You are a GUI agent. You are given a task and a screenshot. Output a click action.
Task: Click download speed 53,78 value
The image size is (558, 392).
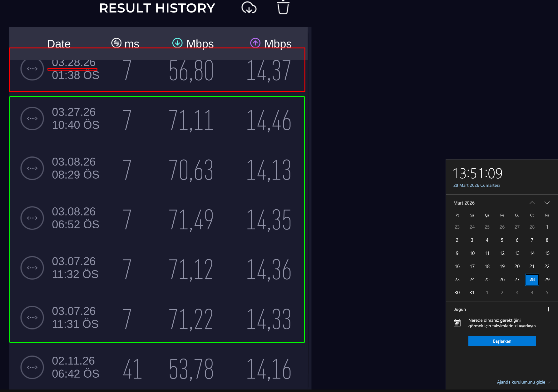191,369
